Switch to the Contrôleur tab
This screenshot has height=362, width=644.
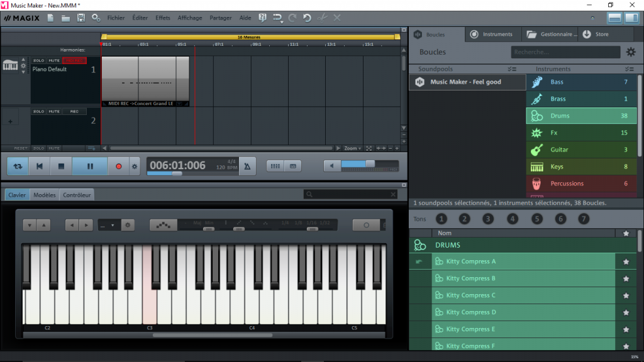click(x=77, y=195)
